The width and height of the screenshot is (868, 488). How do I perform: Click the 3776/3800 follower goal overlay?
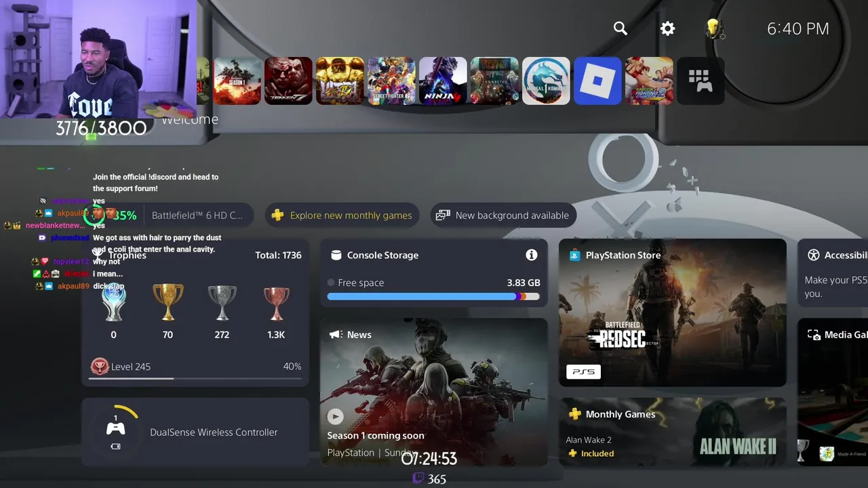[101, 128]
